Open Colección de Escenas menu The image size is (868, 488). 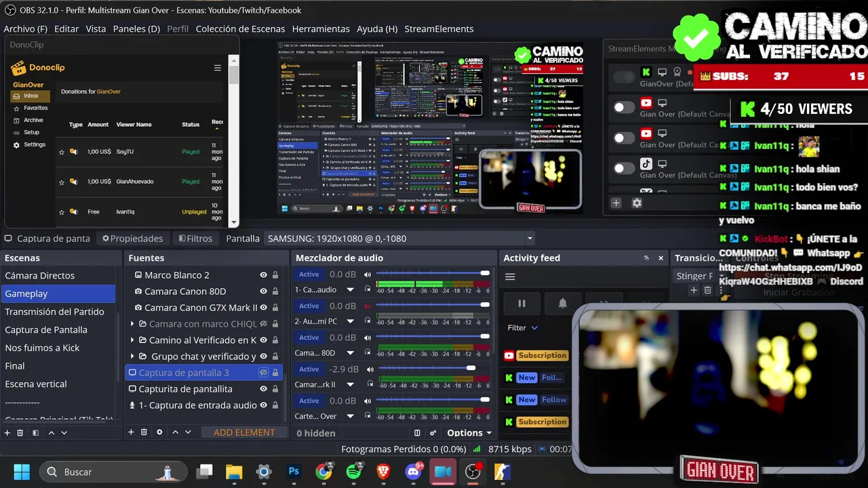[x=240, y=28]
